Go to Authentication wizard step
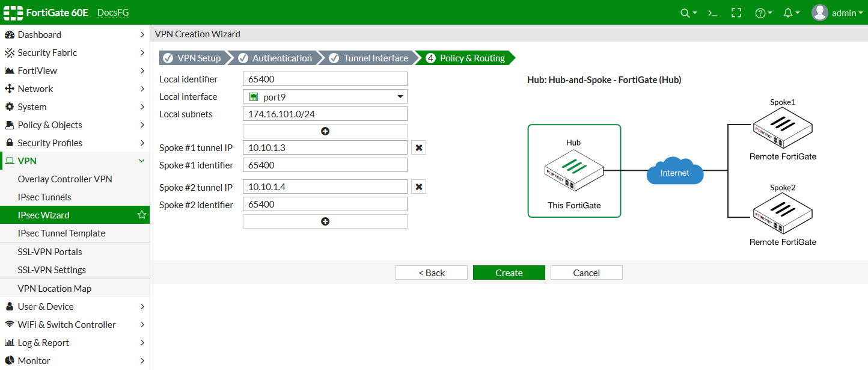The height and width of the screenshot is (370, 868). click(x=275, y=58)
